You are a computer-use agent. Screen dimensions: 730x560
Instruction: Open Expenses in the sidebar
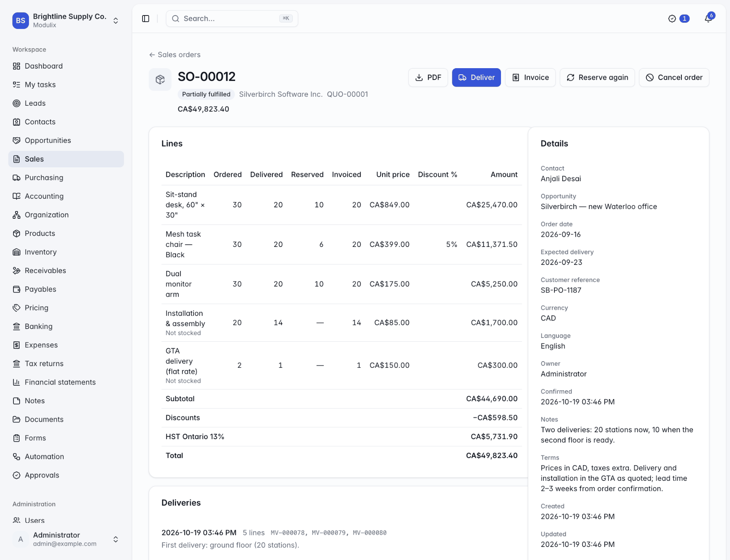point(66,345)
